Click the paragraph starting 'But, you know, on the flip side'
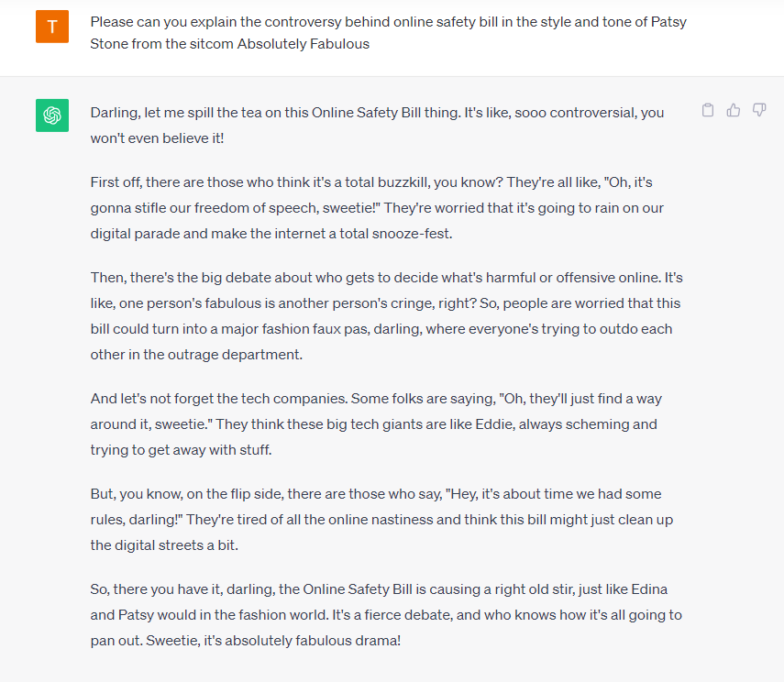The image size is (784, 682). tap(381, 520)
